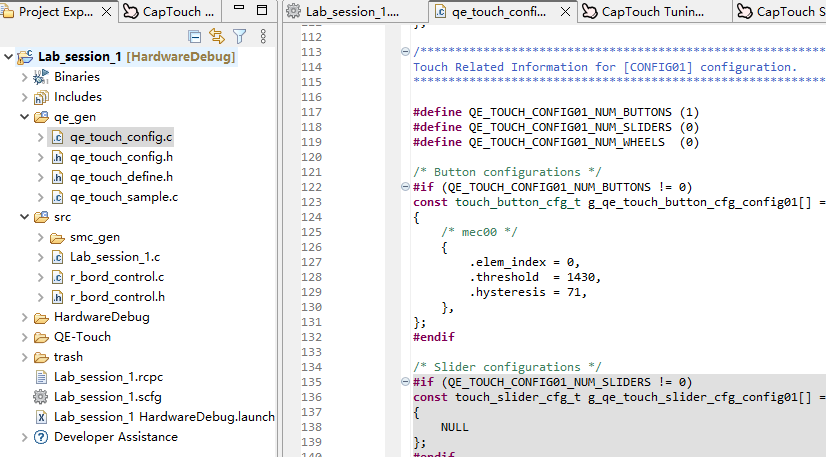Open Project Explorer view menu dots

[x=263, y=36]
